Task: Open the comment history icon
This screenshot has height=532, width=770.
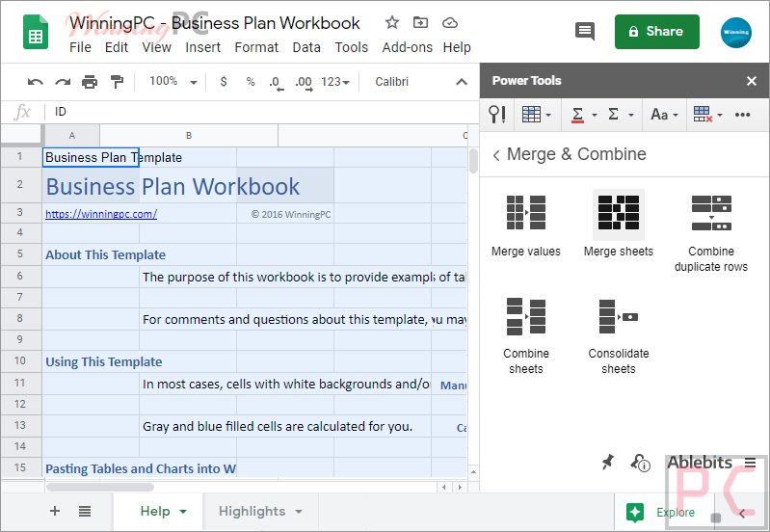Action: click(x=584, y=32)
